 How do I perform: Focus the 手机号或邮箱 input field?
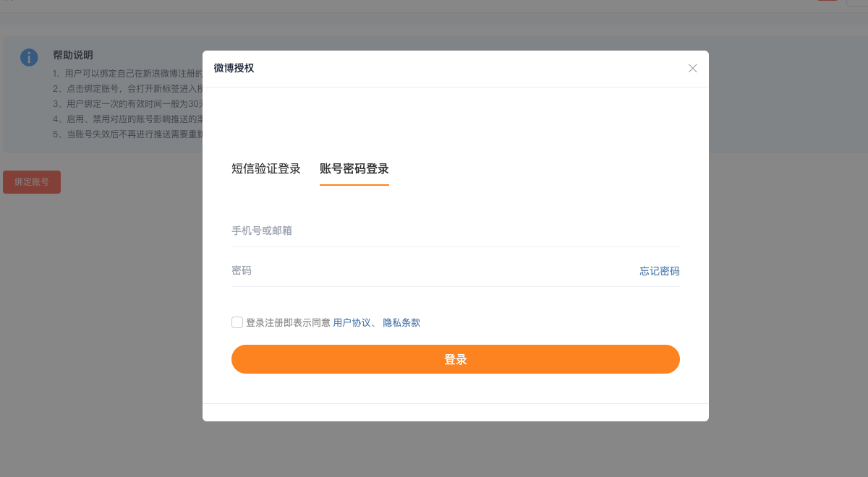click(456, 231)
